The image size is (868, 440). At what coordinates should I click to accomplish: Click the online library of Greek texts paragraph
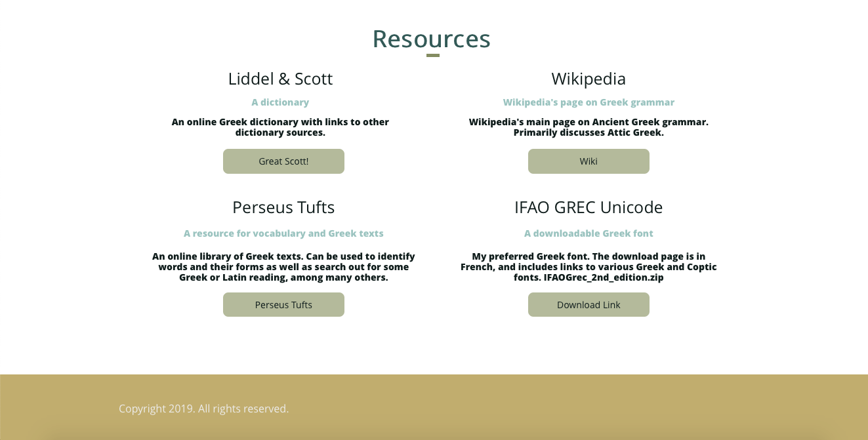click(x=283, y=267)
